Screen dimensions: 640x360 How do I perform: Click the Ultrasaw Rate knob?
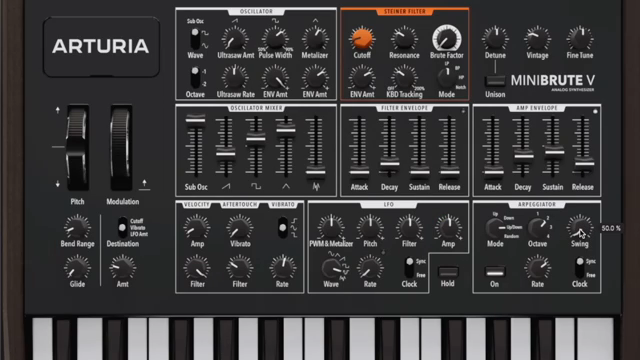pos(235,78)
